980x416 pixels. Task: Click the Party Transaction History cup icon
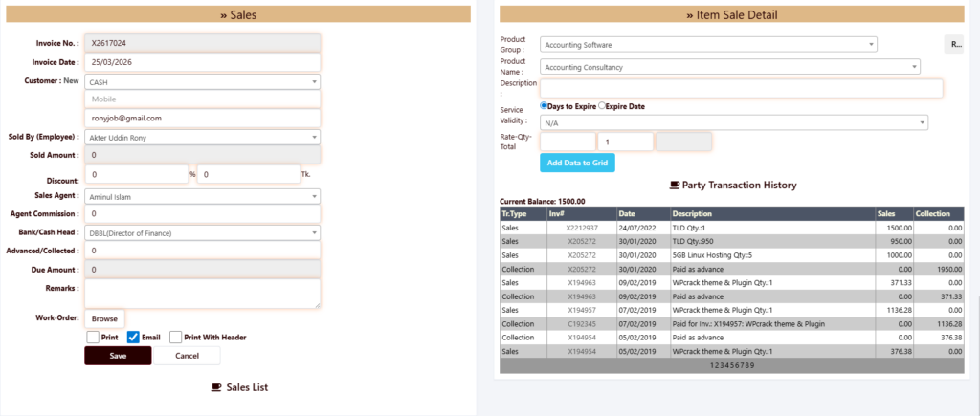click(x=675, y=185)
